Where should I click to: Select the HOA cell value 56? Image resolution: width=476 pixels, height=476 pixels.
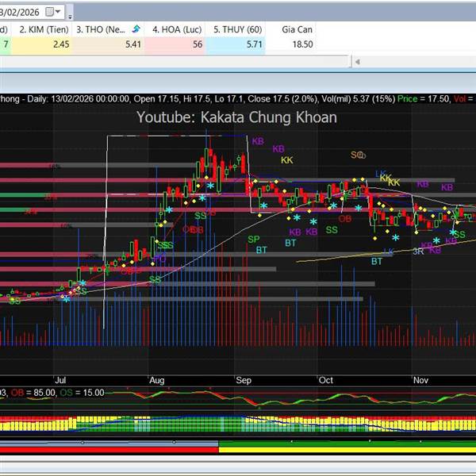coord(175,44)
